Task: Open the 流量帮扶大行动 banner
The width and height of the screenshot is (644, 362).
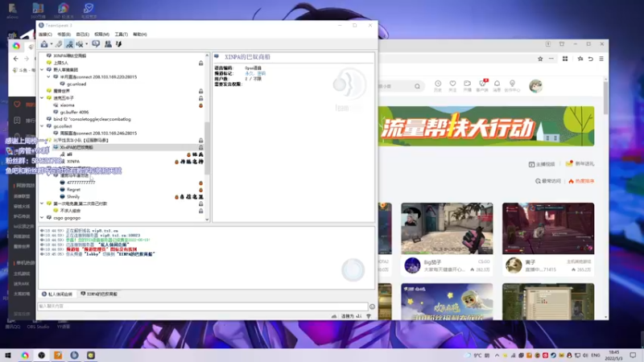Action: point(486,126)
